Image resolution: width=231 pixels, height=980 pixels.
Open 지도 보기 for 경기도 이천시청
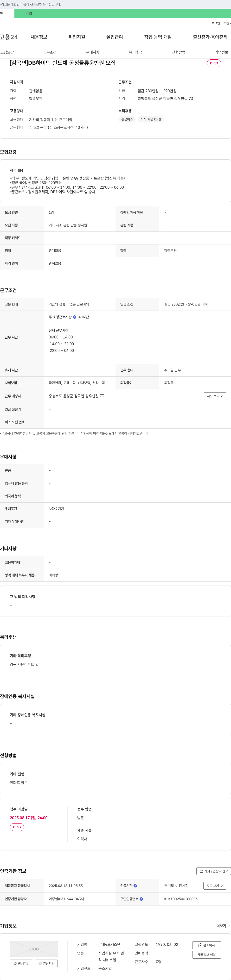215,886
